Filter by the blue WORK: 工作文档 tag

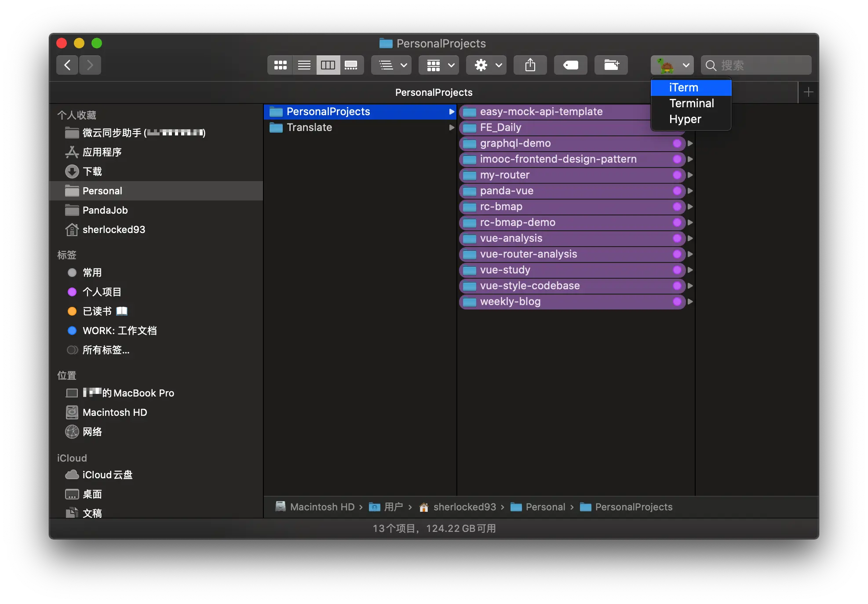click(156, 331)
